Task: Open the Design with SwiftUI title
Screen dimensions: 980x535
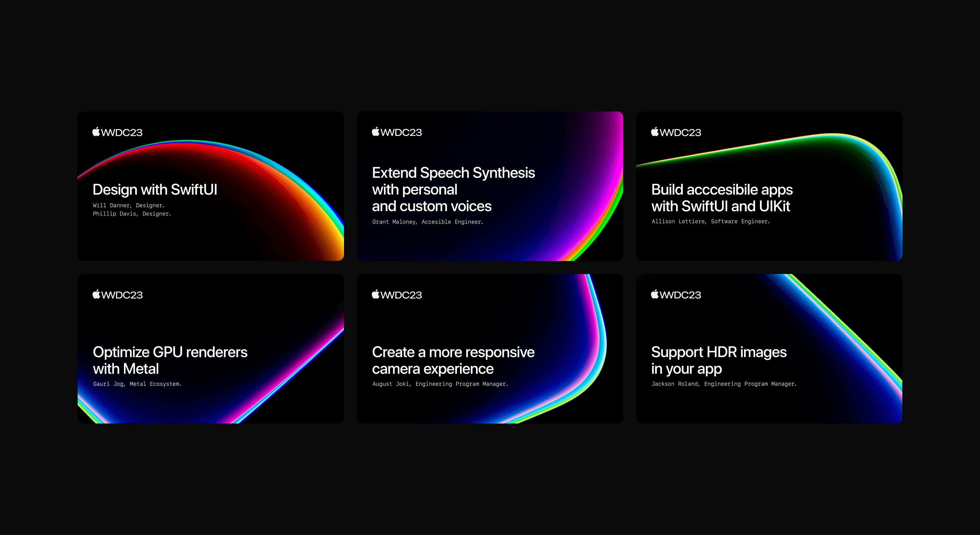Action: pyautogui.click(x=155, y=189)
